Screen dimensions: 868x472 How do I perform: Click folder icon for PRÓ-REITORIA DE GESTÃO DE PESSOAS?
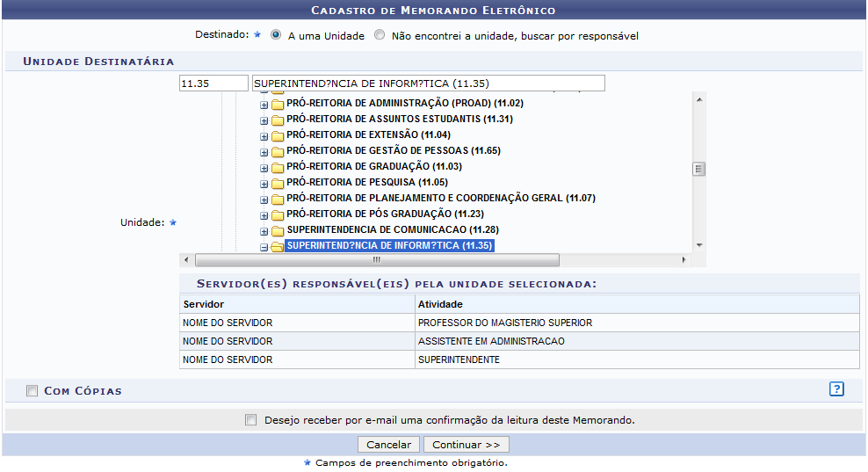(278, 151)
